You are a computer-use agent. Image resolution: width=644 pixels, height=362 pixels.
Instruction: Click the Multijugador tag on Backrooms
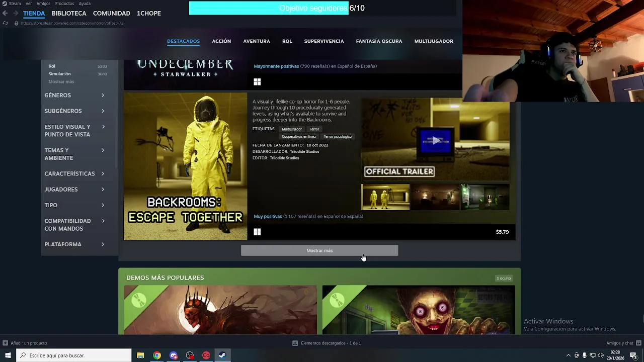point(292,129)
